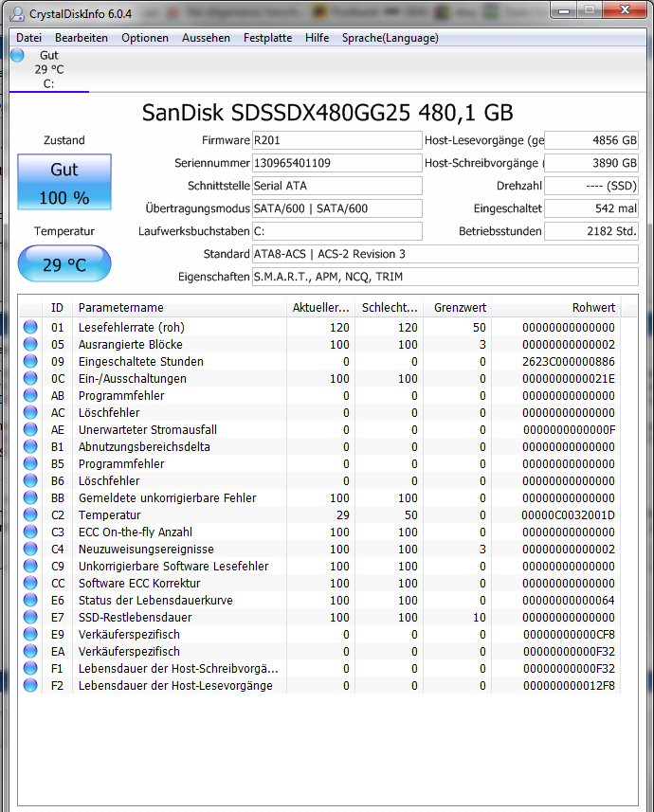Click the CrystalDiskInfo title bar icon

click(x=18, y=14)
